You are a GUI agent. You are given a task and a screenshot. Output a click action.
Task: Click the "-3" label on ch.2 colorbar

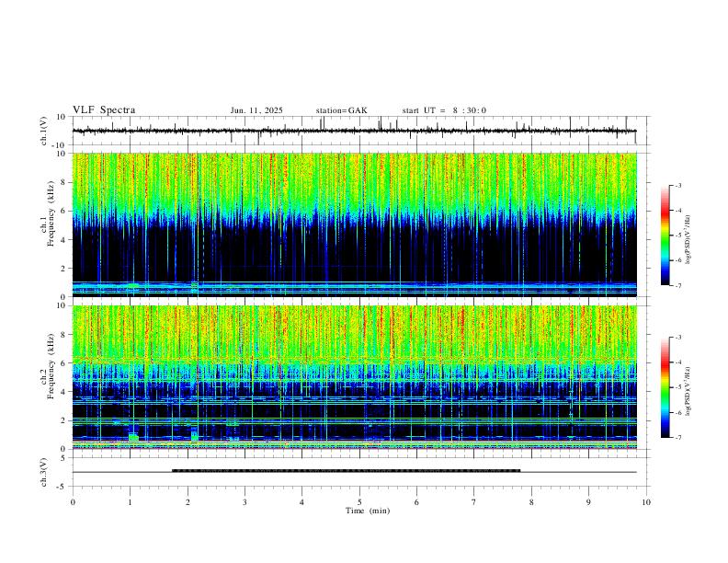(x=677, y=338)
